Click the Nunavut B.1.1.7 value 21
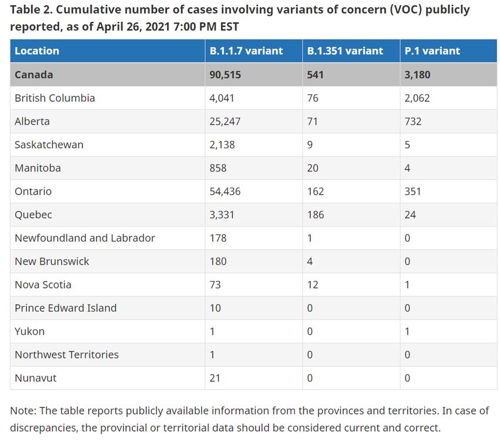The image size is (500, 448). coord(215,378)
